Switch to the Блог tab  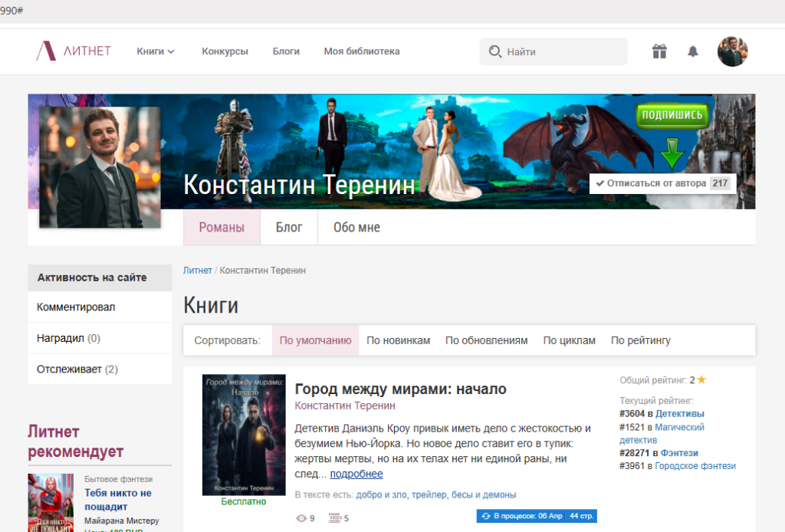289,228
